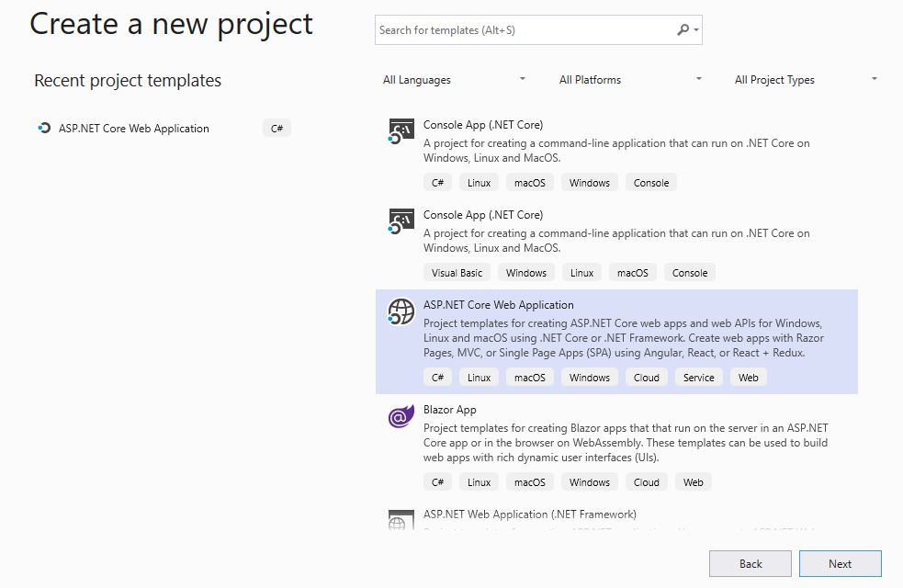Screen dimensions: 903x588
Task: Click the Windows tag on Visual Basic Console App
Action: [525, 272]
